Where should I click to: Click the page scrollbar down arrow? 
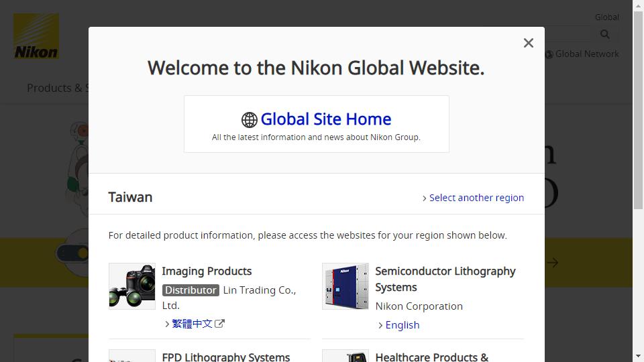638,357
